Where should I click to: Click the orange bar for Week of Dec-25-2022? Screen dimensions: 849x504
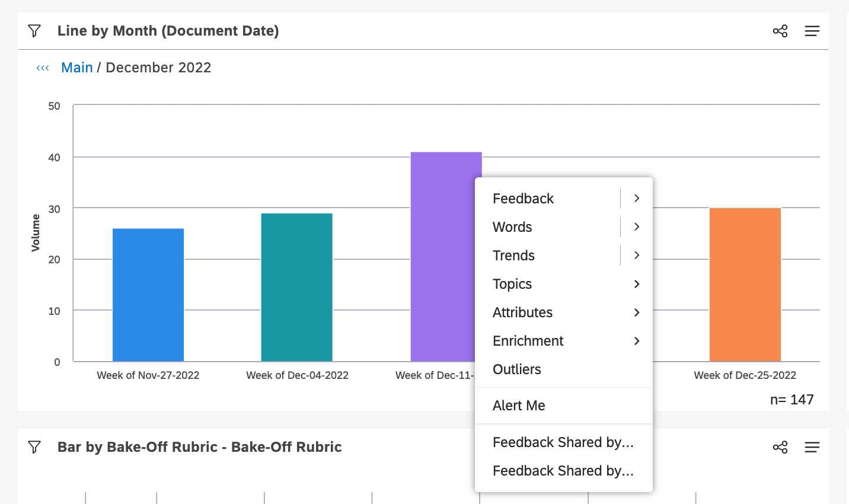click(x=745, y=285)
